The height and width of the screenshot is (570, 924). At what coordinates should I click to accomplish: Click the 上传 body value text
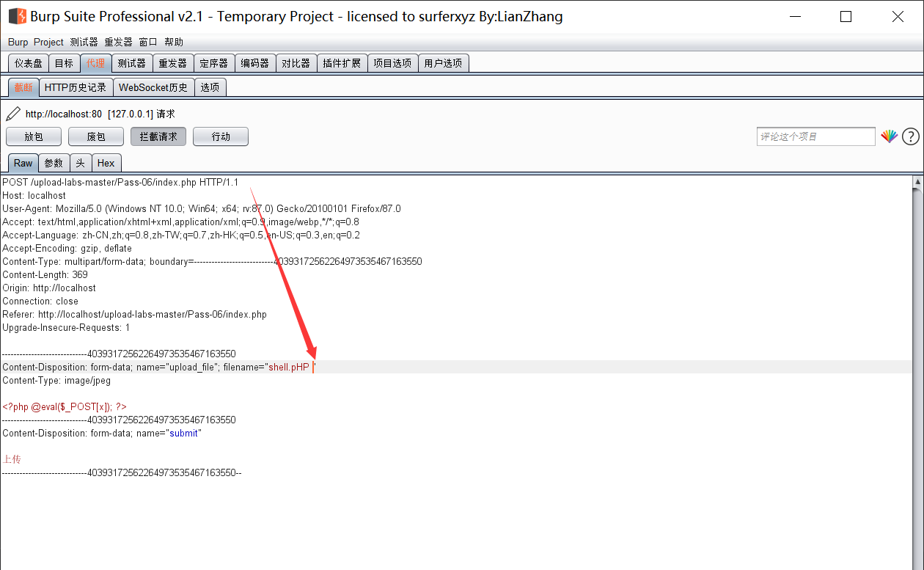click(x=12, y=459)
